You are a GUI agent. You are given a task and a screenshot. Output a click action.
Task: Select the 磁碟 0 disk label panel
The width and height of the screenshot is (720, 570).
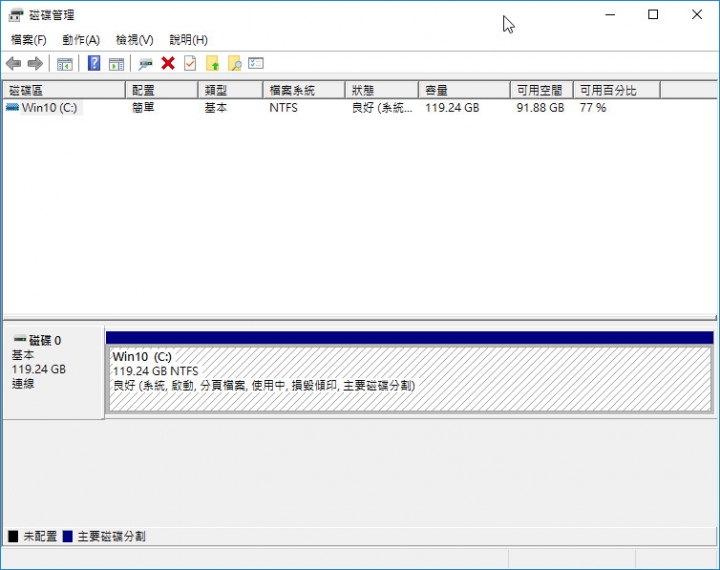(53, 372)
